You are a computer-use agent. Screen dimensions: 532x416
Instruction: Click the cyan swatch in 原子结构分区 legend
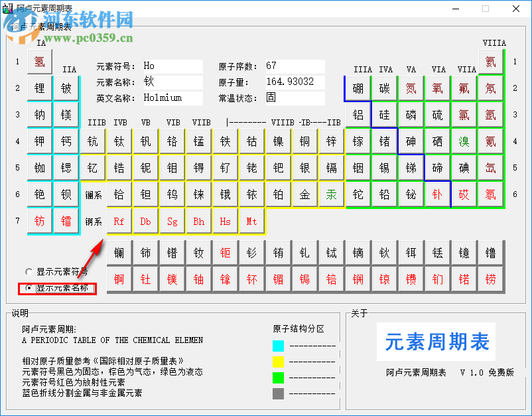tap(278, 345)
